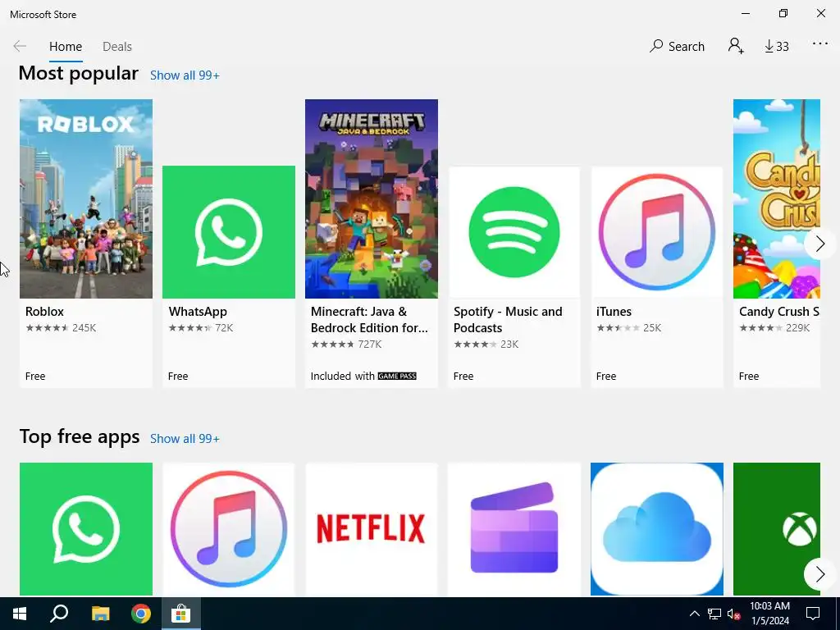This screenshot has height=630, width=840.
Task: Click the WhatsApp title under Most popular
Action: (x=198, y=312)
